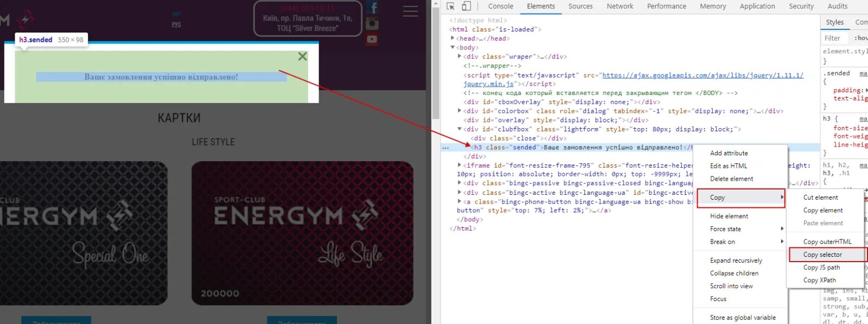Open the Force state submenu
This screenshot has height=324, width=868.
tap(740, 229)
